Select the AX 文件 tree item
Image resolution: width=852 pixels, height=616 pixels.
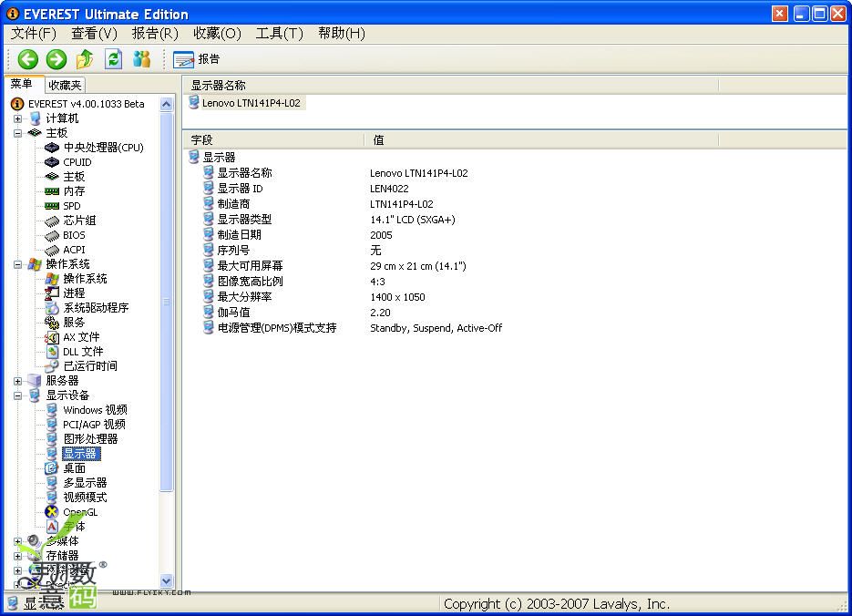[81, 337]
